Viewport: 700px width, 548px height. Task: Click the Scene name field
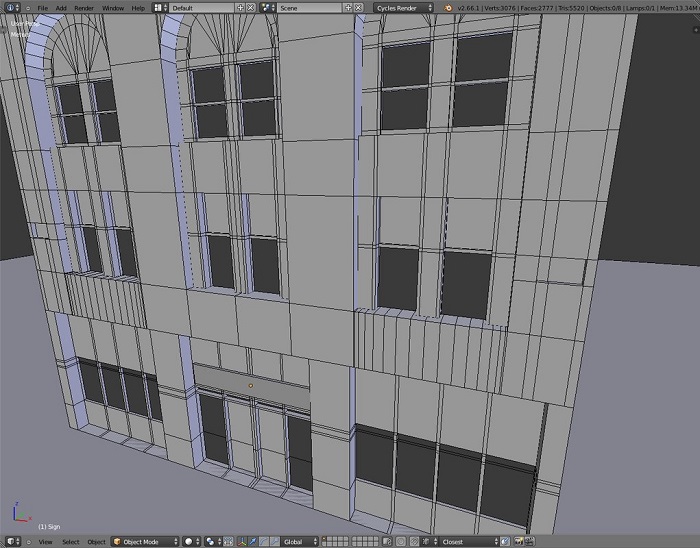tap(309, 8)
